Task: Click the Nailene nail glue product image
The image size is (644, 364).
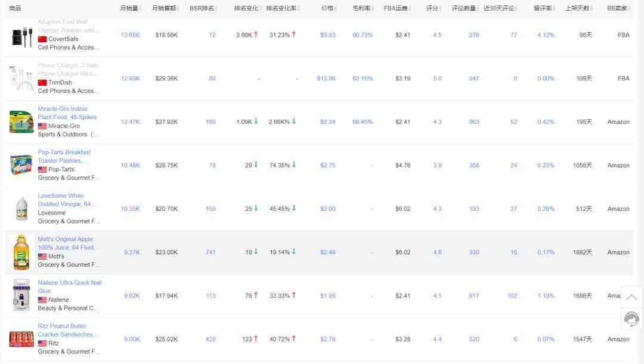Action: [x=21, y=295]
